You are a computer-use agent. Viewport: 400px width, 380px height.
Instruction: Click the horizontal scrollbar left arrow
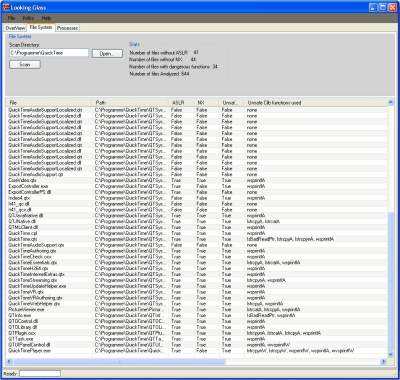click(x=9, y=361)
